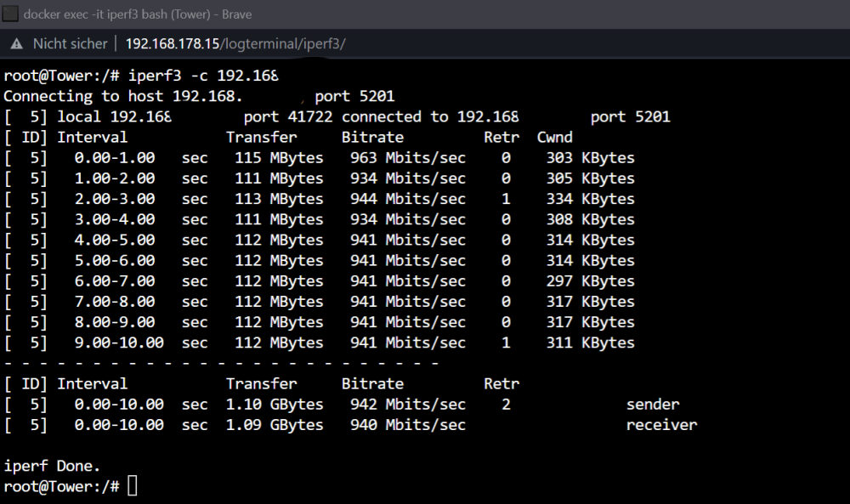
Task: Click the terminal cursor at the root@Tower prompt
Action: pos(133,485)
